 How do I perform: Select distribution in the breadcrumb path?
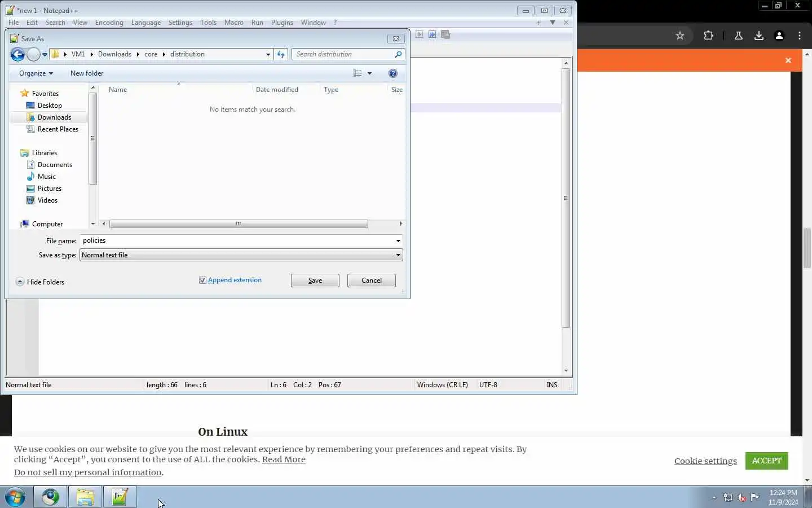pos(187,54)
